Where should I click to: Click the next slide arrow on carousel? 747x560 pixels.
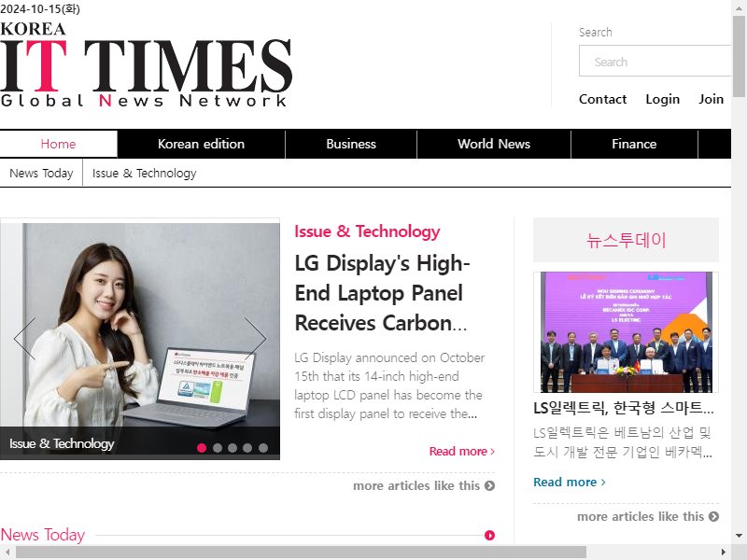255,339
